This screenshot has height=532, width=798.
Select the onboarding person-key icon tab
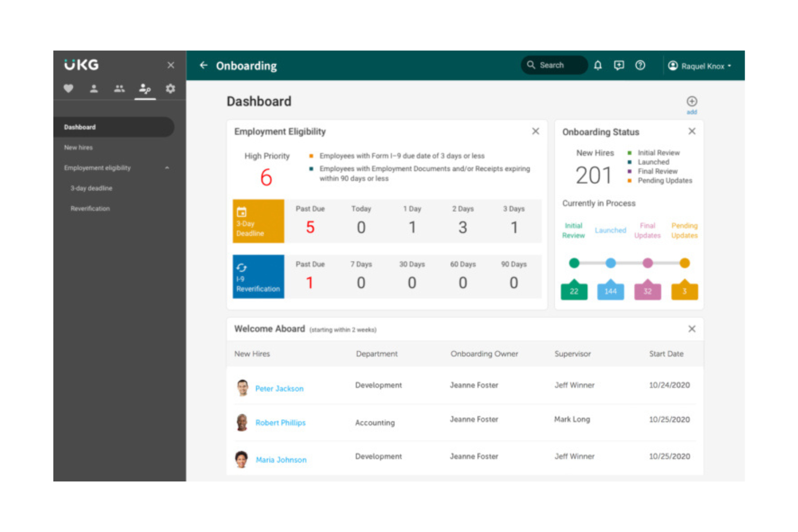pos(145,88)
